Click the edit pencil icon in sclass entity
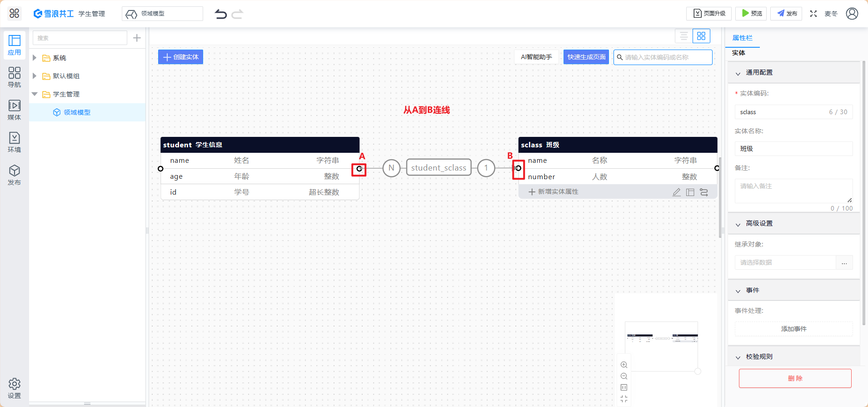This screenshot has width=868, height=407. (677, 192)
